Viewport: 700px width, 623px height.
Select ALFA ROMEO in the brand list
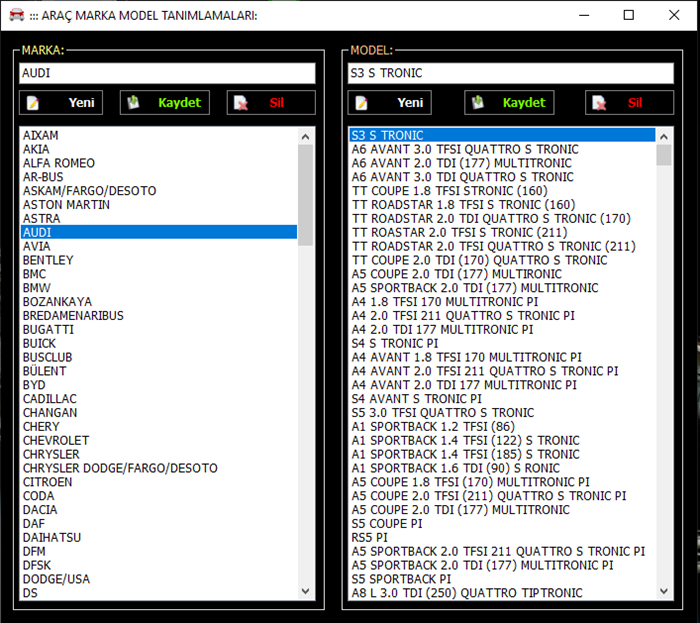click(159, 163)
